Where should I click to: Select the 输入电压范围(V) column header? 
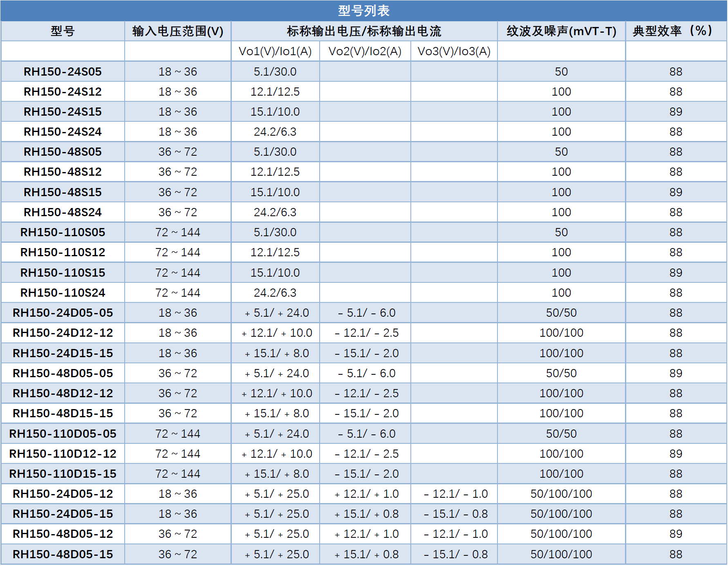[178, 31]
